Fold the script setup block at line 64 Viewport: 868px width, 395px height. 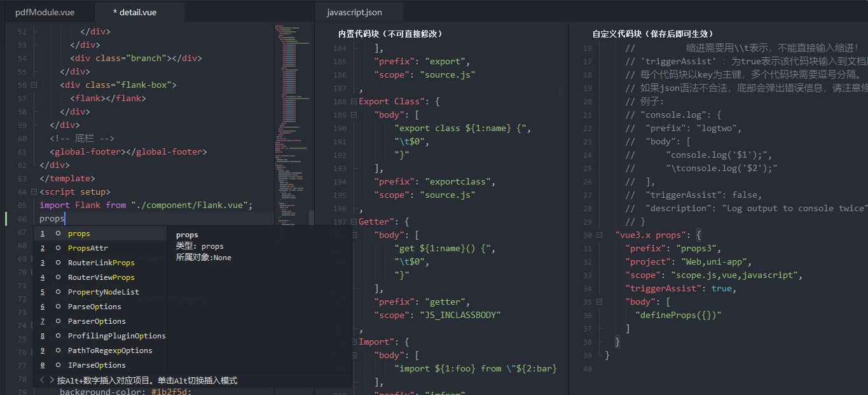(x=34, y=191)
